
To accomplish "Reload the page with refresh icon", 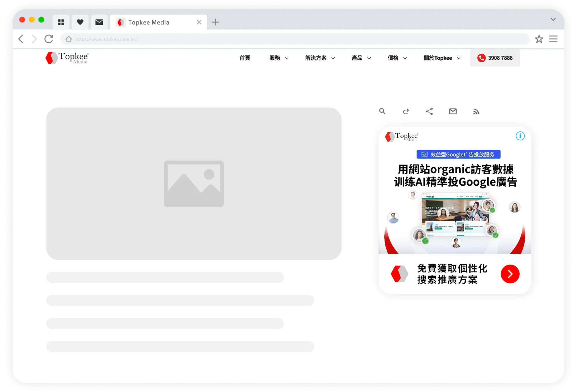I will pos(49,39).
